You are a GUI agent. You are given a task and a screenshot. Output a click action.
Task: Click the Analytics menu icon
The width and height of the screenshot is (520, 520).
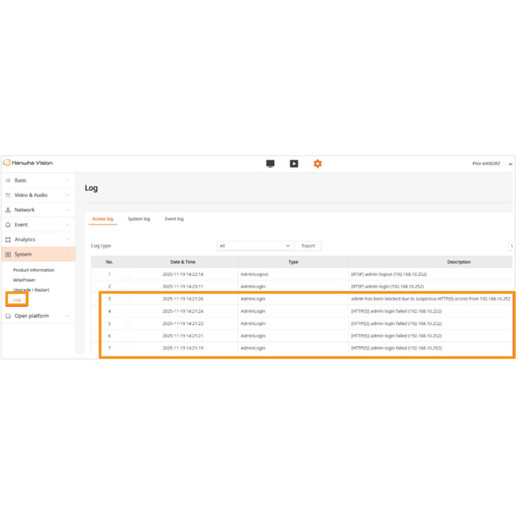point(8,240)
